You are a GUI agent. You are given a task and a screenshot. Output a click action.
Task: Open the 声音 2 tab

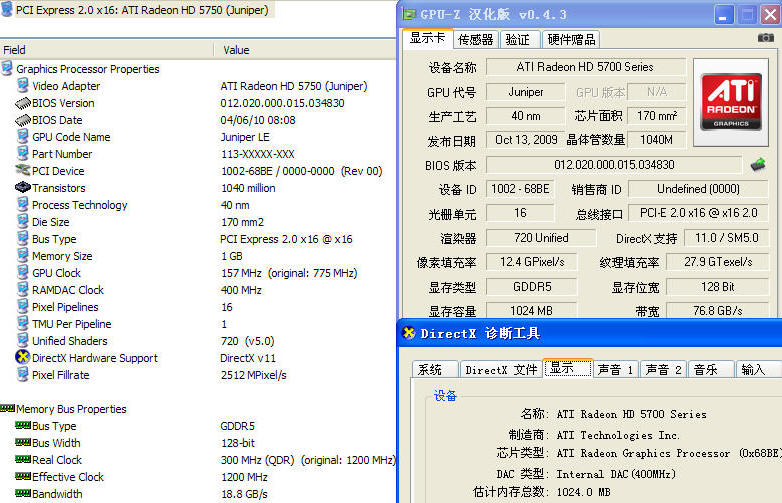663,369
